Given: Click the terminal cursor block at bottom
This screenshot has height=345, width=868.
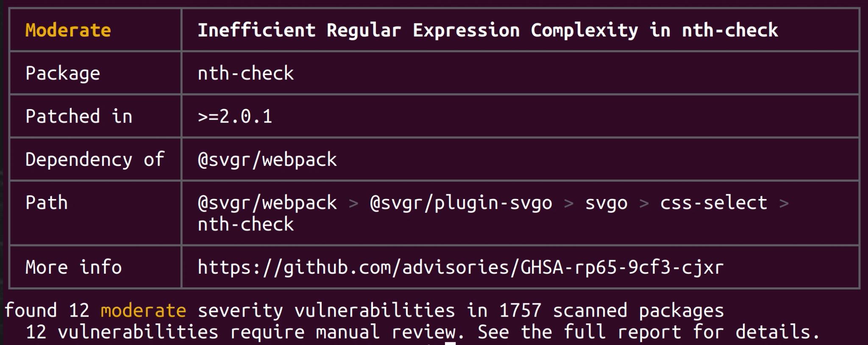Looking at the screenshot, I should (x=450, y=343).
